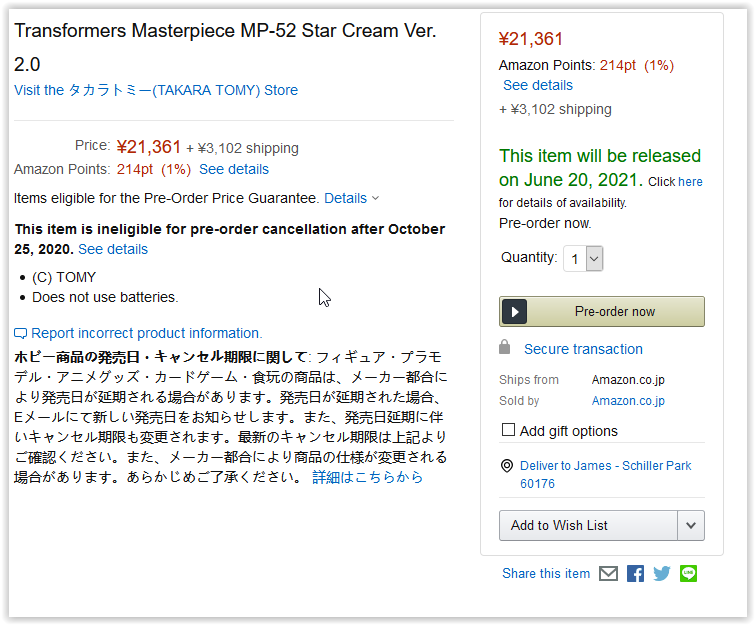
Task: Open the Quantity dropdown
Action: pos(583,259)
